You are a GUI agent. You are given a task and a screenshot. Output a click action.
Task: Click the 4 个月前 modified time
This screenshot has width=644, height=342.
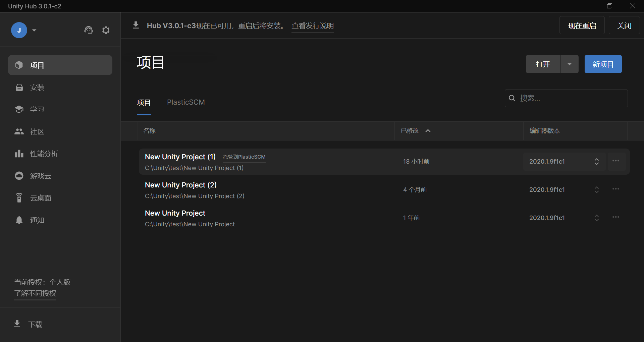(x=415, y=190)
